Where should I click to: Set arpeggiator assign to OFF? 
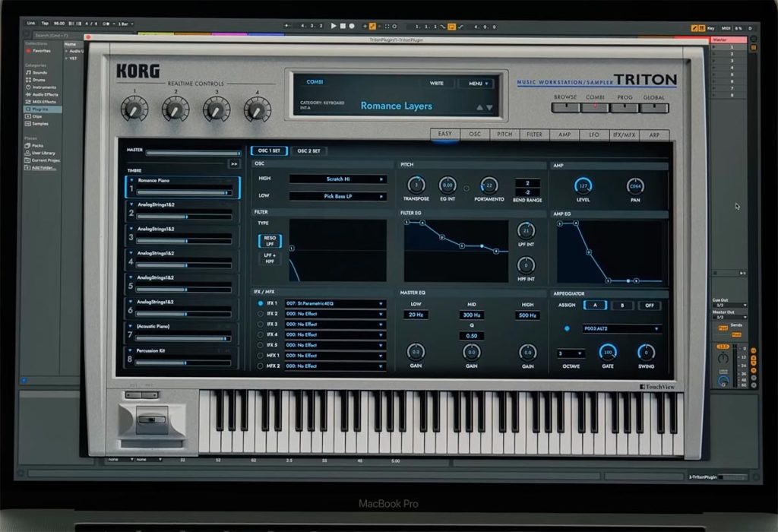[649, 306]
